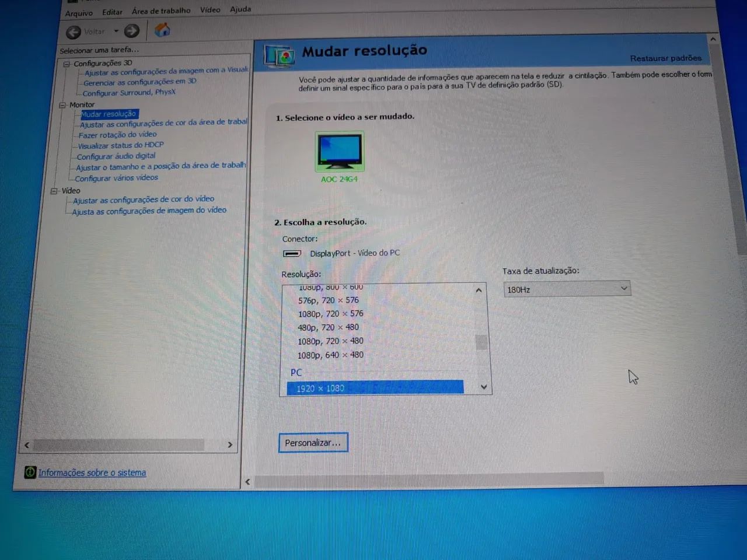Image resolution: width=747 pixels, height=560 pixels.
Task: Collapse the Monitor tree node
Action: [x=62, y=105]
